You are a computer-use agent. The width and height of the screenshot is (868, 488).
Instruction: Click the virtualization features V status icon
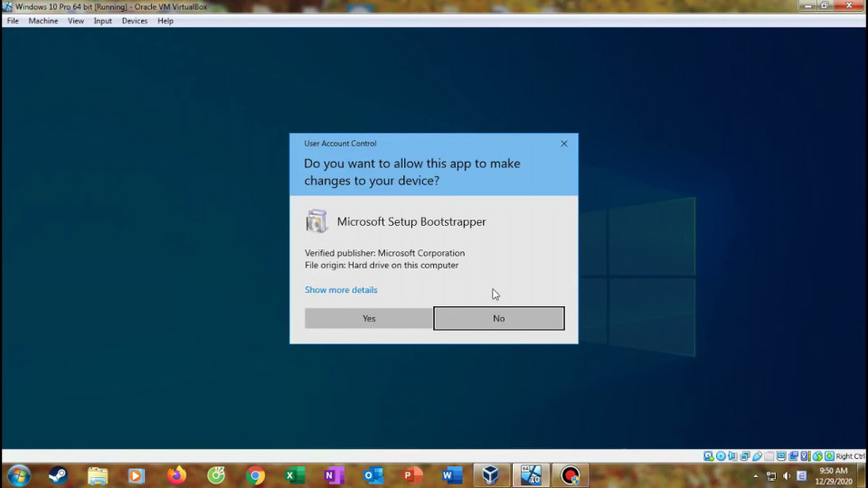click(x=806, y=456)
